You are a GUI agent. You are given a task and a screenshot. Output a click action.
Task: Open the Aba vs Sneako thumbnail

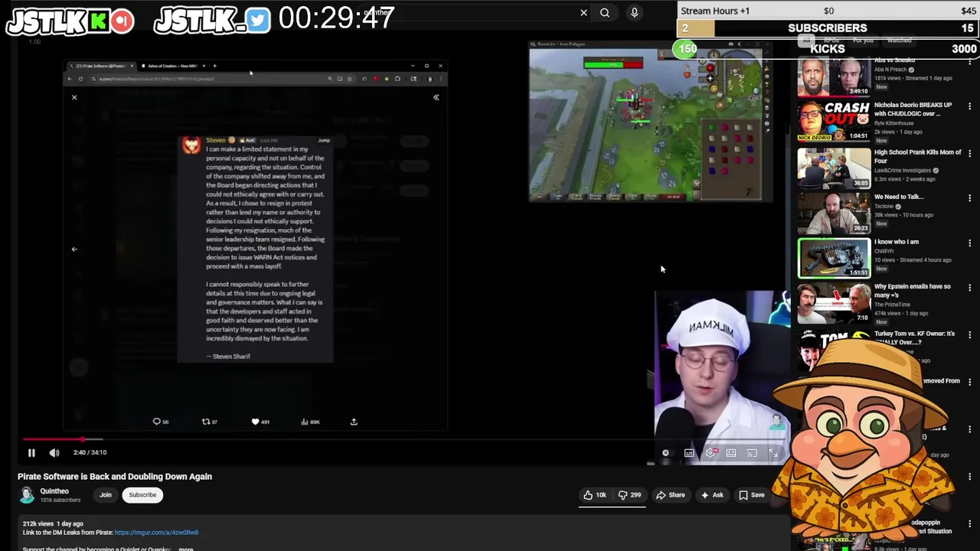click(x=834, y=77)
